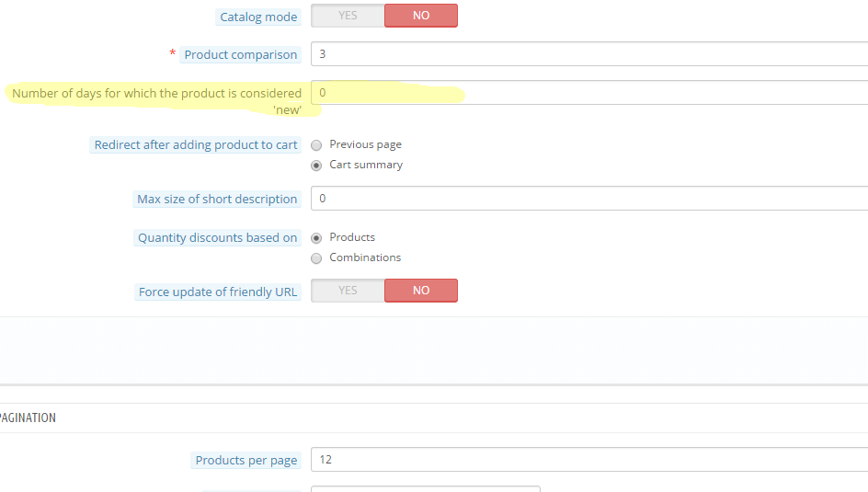Choose Products for quantity discounts
The height and width of the screenshot is (492, 868).
click(x=316, y=238)
